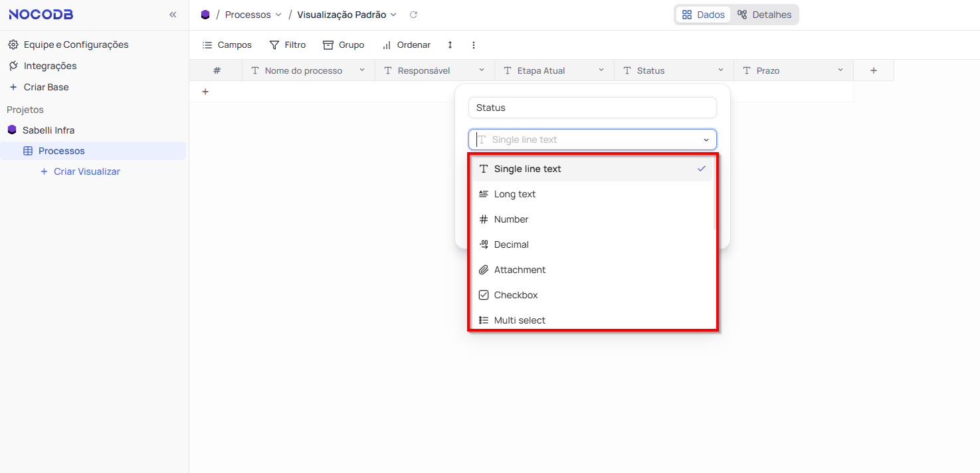Select Checkbox field type option
The width and height of the screenshot is (980, 473).
516,295
